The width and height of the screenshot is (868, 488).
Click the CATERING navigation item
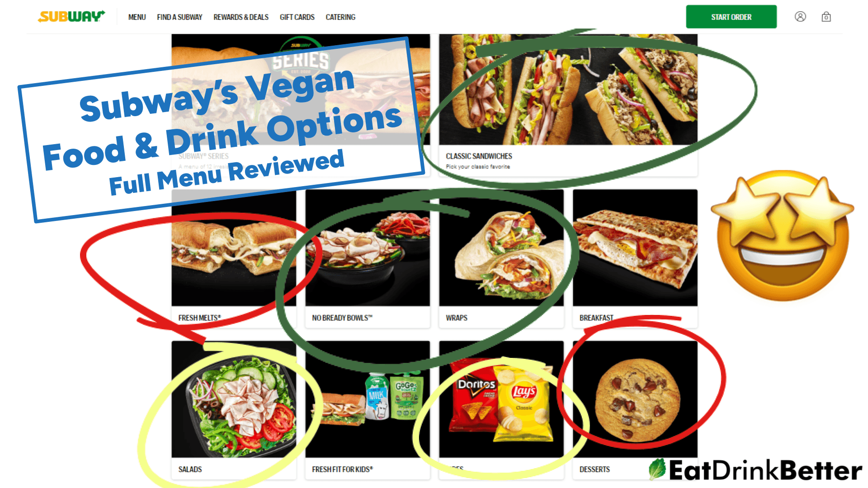point(340,17)
